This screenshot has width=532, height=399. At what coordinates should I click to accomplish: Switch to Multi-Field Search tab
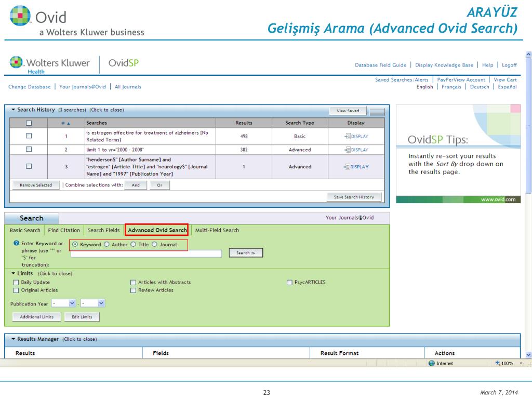217,230
